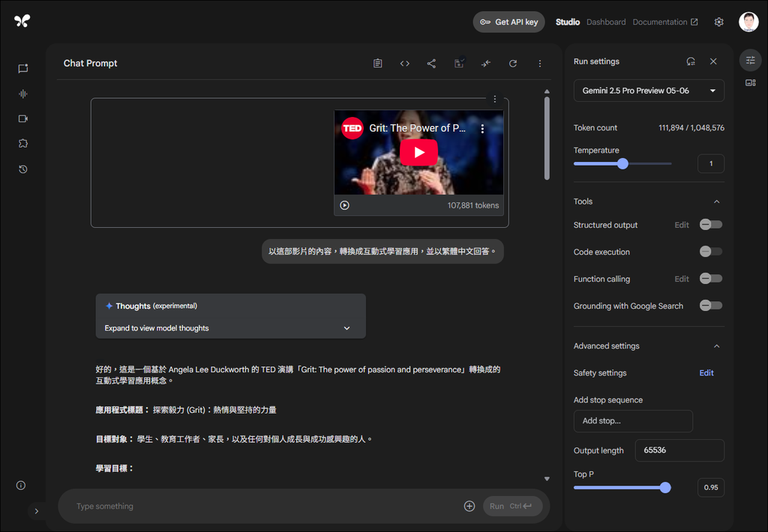768x532 pixels.
Task: Open the system instructions panel
Action: click(377, 63)
